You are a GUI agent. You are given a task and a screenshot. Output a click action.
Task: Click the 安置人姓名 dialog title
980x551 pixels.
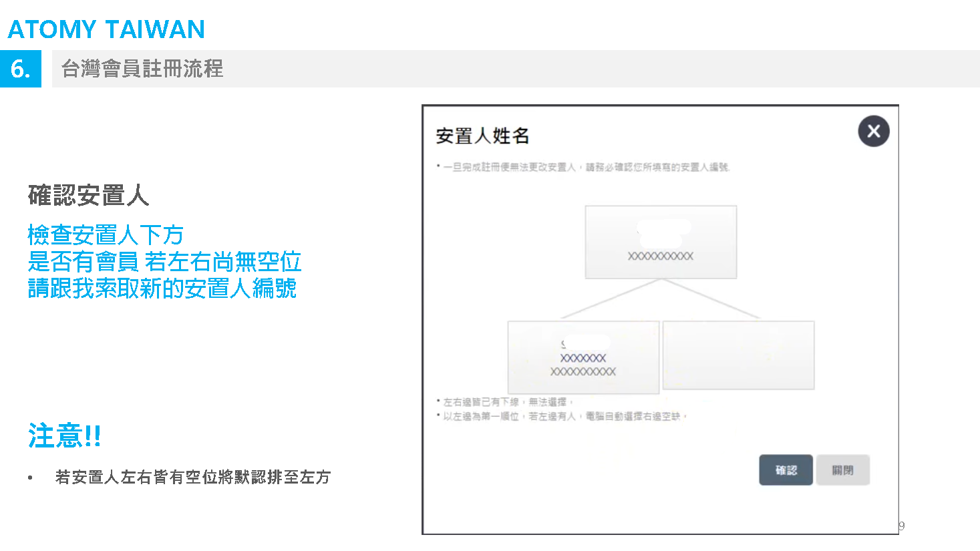click(x=482, y=136)
